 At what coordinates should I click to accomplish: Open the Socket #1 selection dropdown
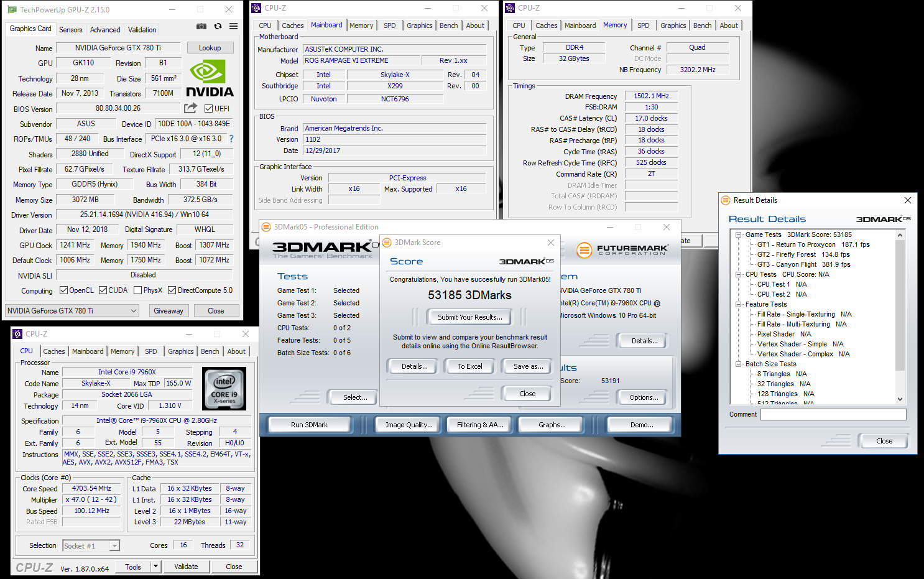click(x=91, y=546)
